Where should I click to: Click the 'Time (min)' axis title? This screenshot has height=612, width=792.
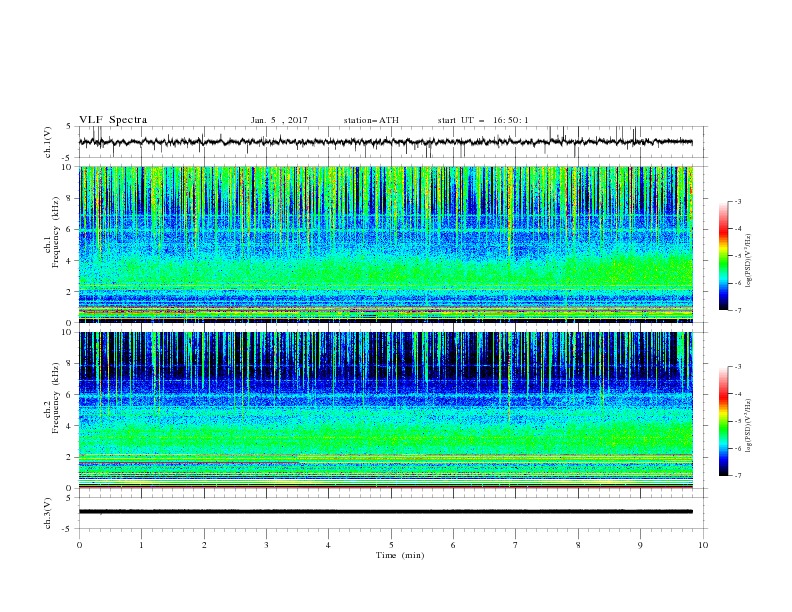(x=400, y=555)
